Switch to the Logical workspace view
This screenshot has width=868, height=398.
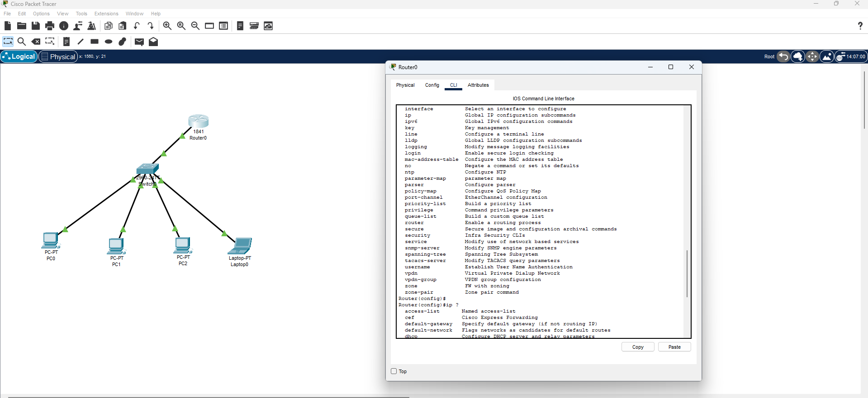point(19,56)
